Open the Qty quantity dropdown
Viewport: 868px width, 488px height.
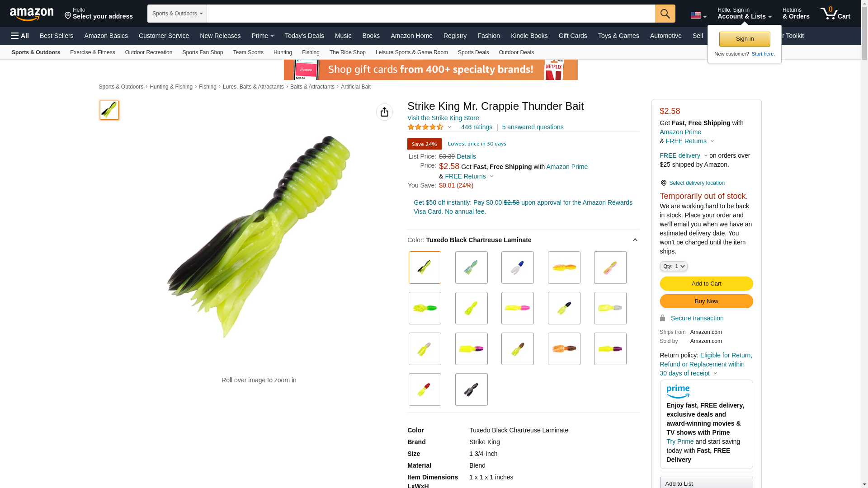674,266
